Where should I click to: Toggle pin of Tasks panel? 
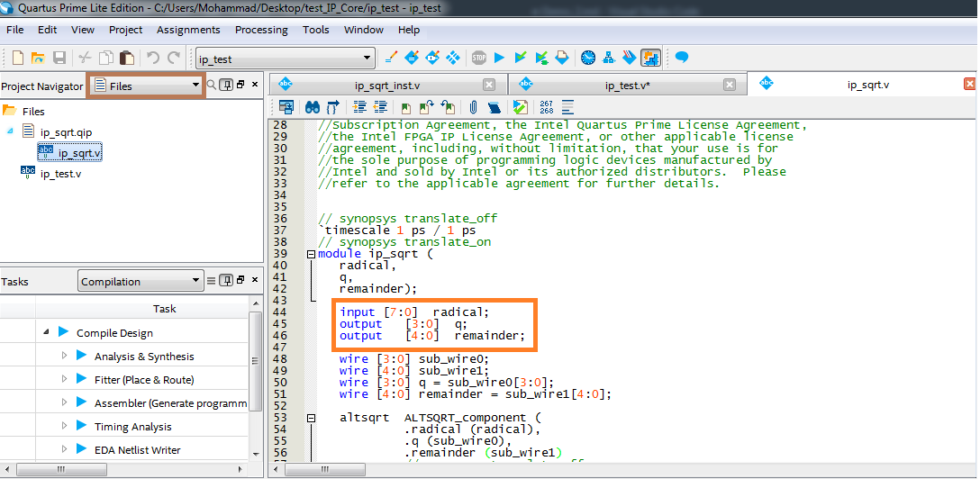[226, 280]
